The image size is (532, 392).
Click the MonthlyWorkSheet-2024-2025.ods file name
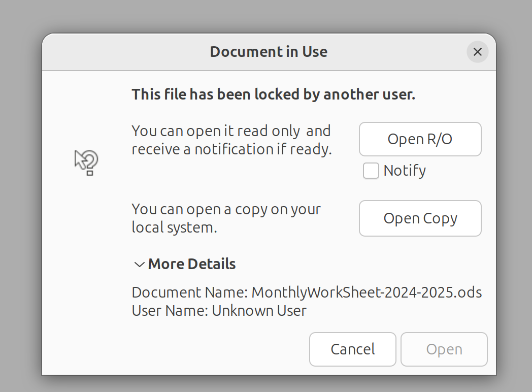(367, 292)
